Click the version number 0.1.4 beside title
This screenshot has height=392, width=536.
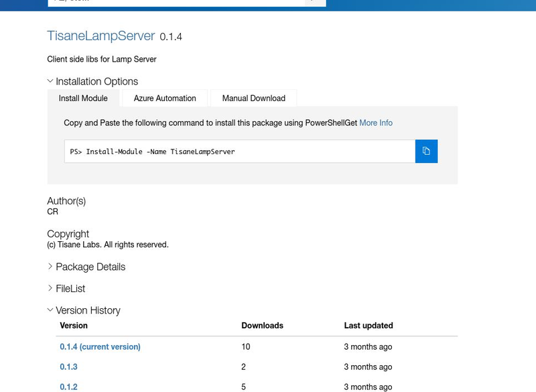click(x=171, y=37)
